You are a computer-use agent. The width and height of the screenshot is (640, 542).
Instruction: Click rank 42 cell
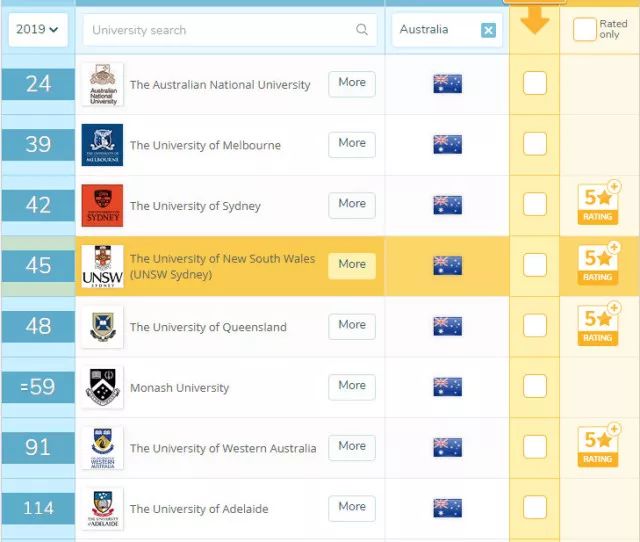point(38,205)
